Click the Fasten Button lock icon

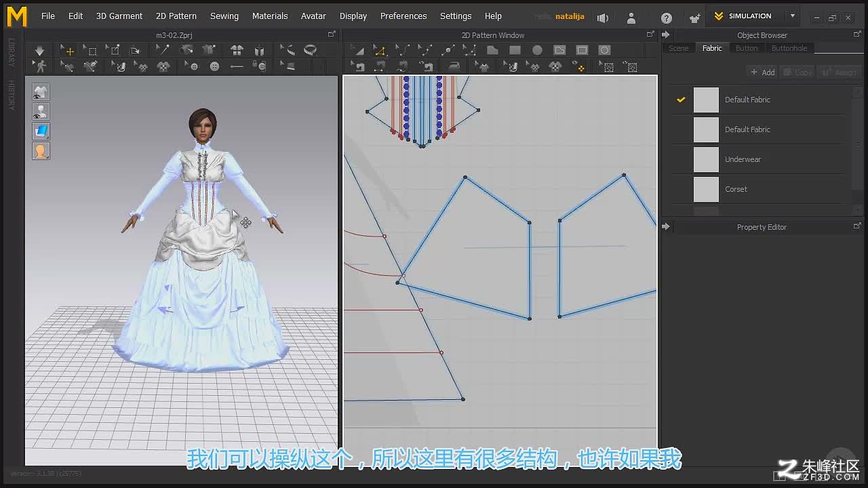pyautogui.click(x=259, y=66)
